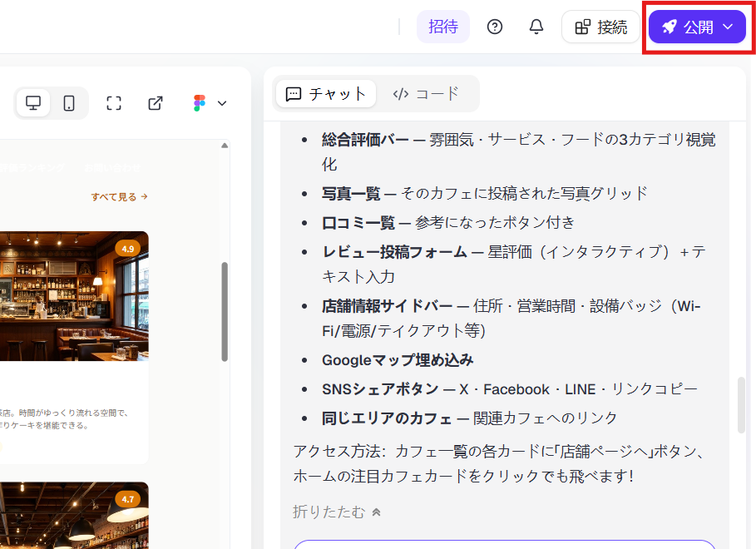Click the Googleマップ埋め込み bullet text
The width and height of the screenshot is (756, 549).
click(x=398, y=360)
